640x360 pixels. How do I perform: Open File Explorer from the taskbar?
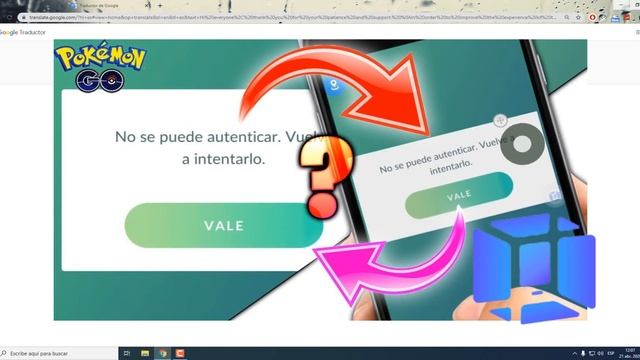coord(145,353)
